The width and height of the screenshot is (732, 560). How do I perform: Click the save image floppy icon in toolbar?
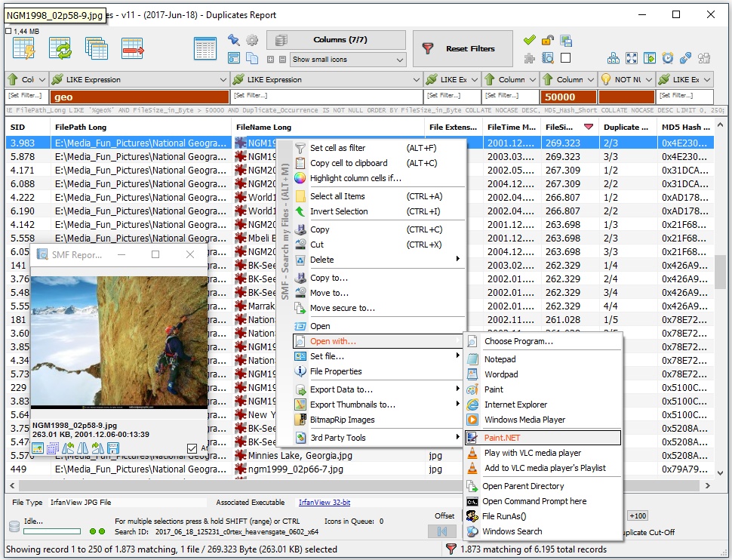click(566, 41)
